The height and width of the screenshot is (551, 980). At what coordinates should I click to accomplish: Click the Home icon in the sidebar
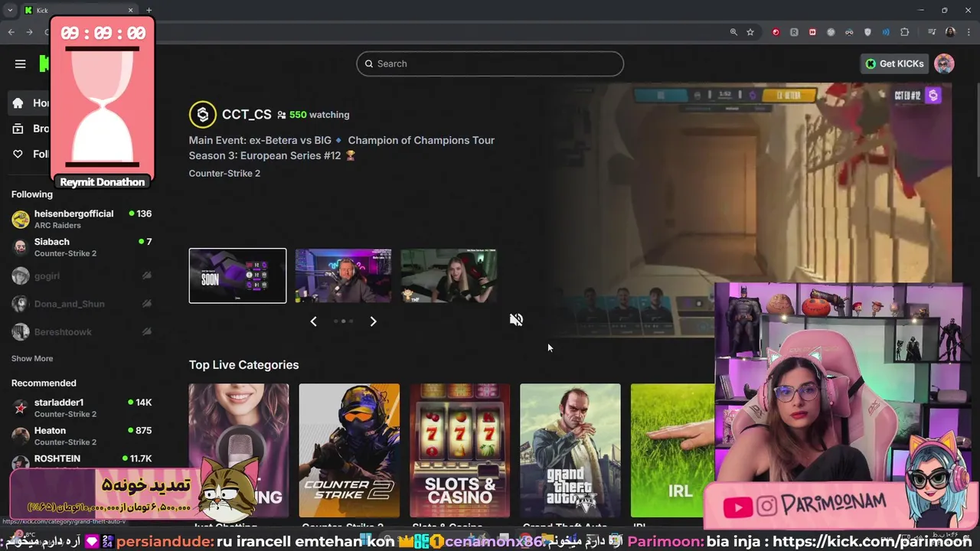[x=18, y=103]
